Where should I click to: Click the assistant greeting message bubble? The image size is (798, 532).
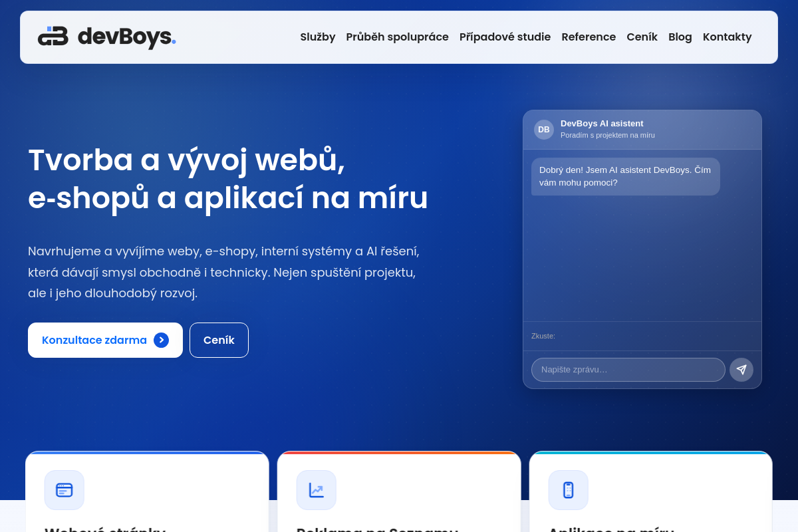(x=625, y=176)
